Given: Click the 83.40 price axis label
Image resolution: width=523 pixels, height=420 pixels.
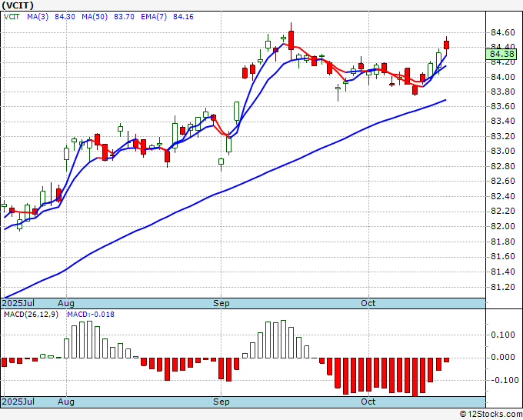Looking at the screenshot, I should (x=503, y=121).
